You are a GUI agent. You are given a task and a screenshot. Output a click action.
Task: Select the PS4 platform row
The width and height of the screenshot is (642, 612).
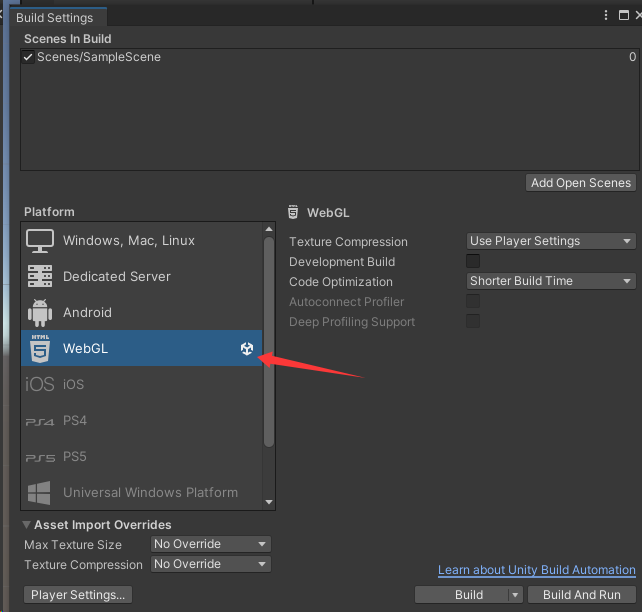(x=142, y=421)
